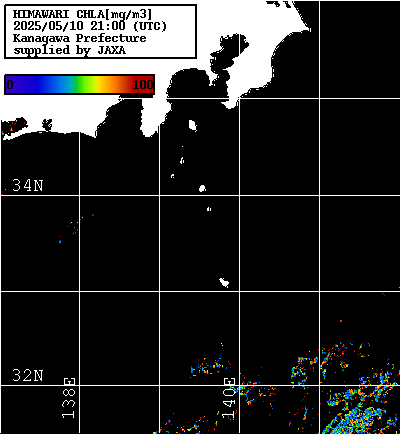This screenshot has height=434, width=400.
Task: Select the 2025/05/10 21:00 (UTC) timestamp
Action: pyautogui.click(x=90, y=26)
